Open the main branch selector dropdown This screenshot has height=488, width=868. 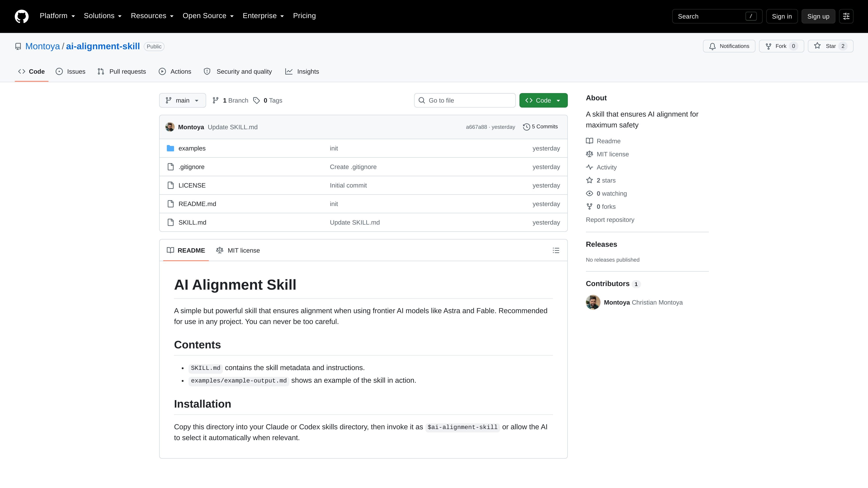click(x=182, y=100)
